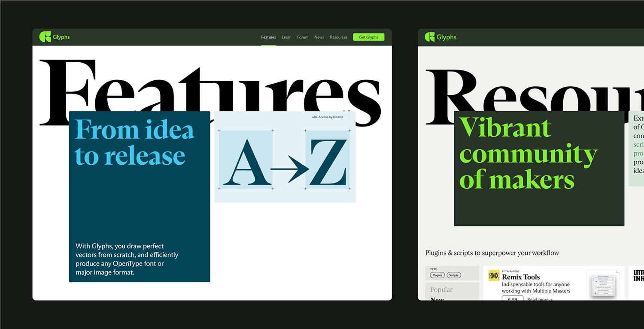Open the Forum navigation link
The width and height of the screenshot is (644, 329).
(x=303, y=37)
